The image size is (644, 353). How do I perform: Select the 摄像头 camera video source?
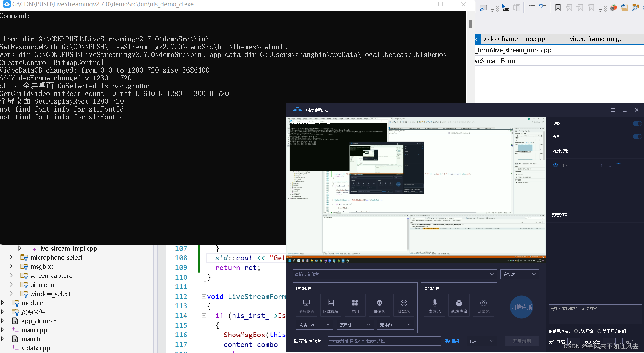379,305
